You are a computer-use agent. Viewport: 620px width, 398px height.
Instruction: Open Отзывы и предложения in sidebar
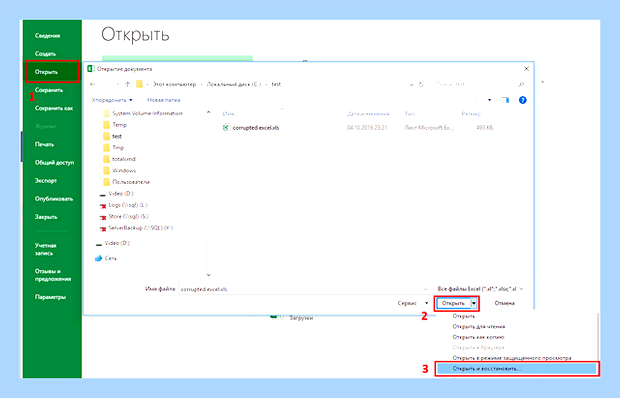pyautogui.click(x=53, y=275)
